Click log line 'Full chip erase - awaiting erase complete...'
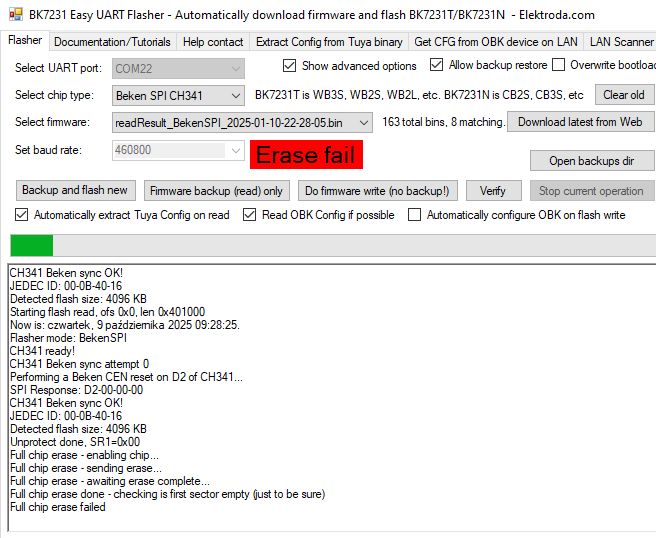The image size is (656, 538). pos(110,481)
